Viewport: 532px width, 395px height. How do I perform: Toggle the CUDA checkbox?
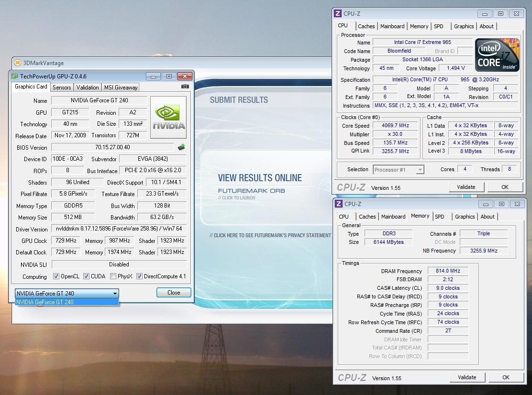tap(86, 276)
